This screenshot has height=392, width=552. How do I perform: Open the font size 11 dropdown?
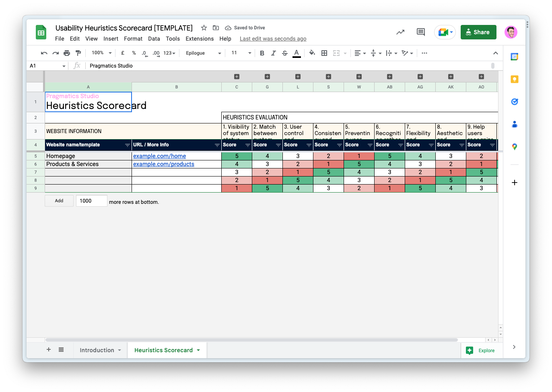tap(241, 53)
